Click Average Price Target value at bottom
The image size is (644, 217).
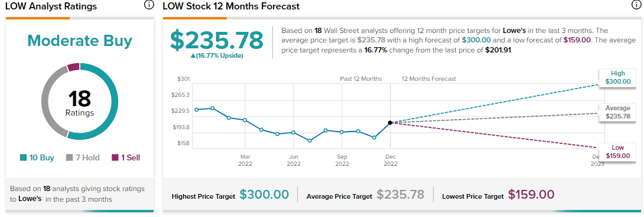coord(399,195)
